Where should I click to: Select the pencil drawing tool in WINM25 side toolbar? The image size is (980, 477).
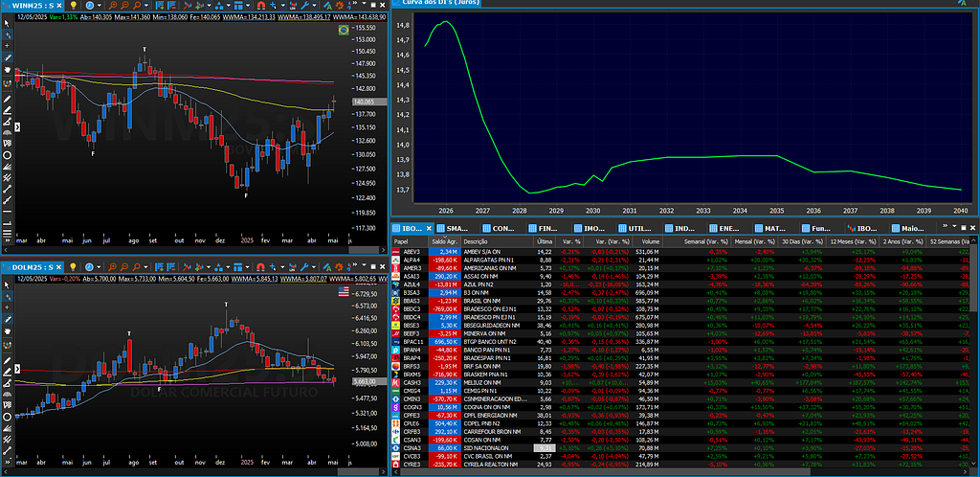point(8,99)
